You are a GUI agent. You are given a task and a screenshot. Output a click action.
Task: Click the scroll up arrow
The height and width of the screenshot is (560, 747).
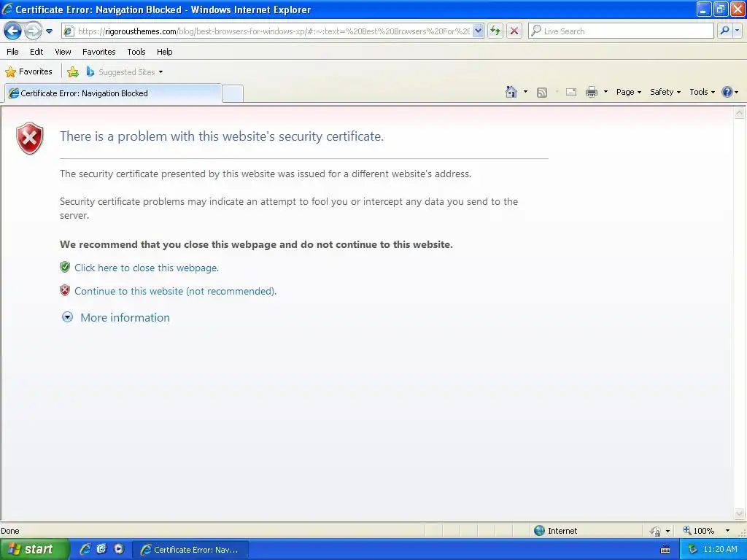coord(740,113)
